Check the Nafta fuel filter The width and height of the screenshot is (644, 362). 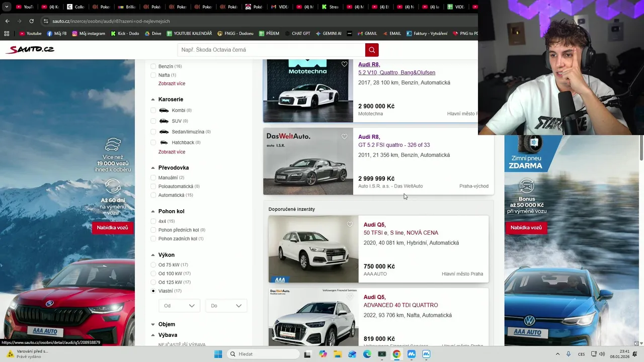(153, 75)
